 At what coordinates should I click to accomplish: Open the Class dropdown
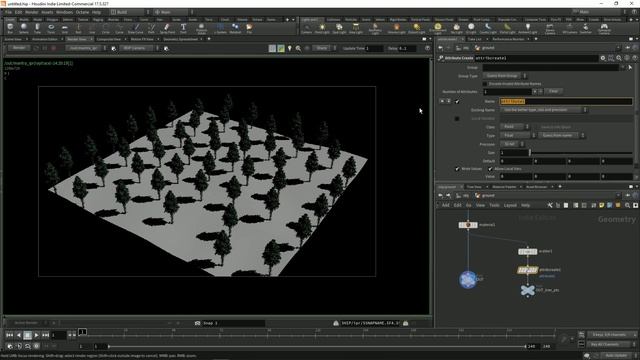click(514, 127)
